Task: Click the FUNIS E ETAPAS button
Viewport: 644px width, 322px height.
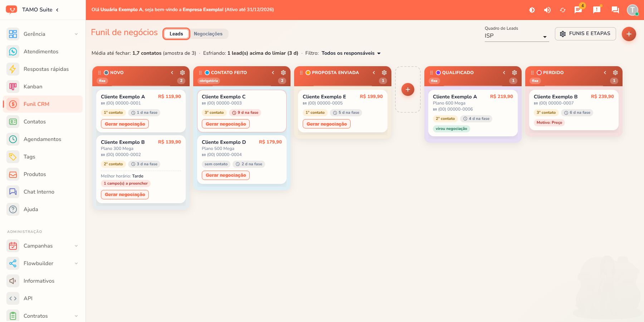Action: click(x=585, y=34)
